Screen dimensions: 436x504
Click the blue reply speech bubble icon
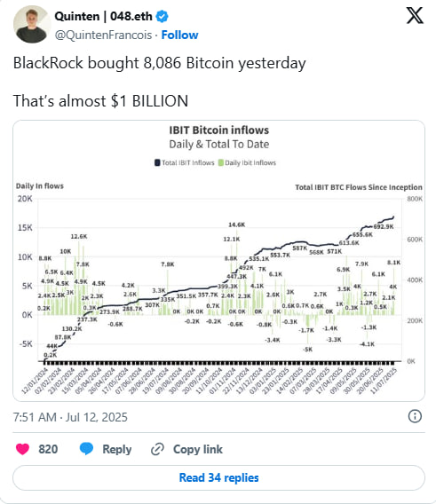[x=86, y=449]
